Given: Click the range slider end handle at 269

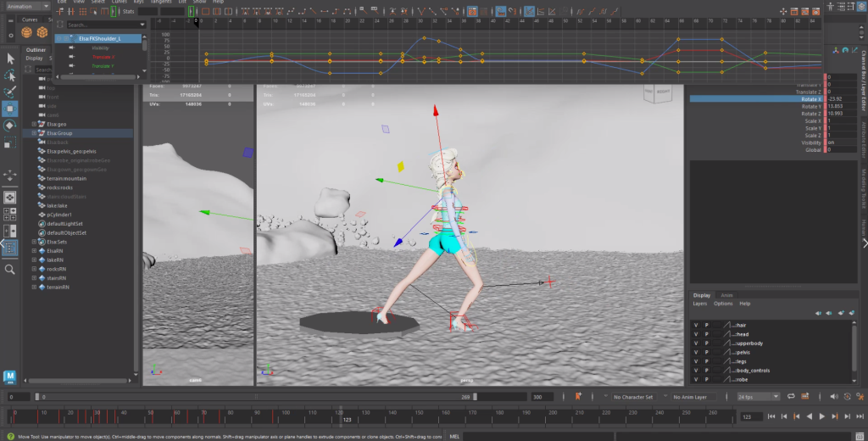Looking at the screenshot, I should 475,397.
